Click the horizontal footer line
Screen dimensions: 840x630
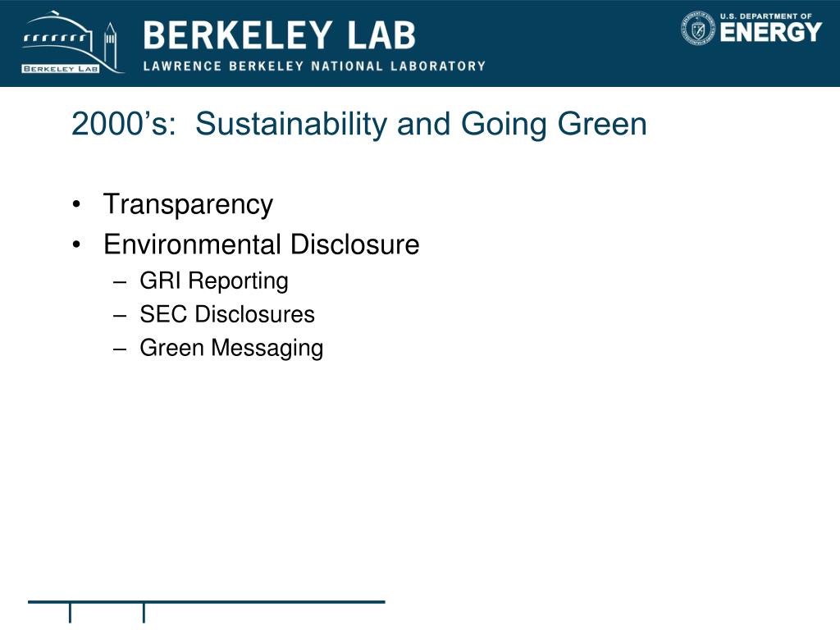(x=206, y=602)
